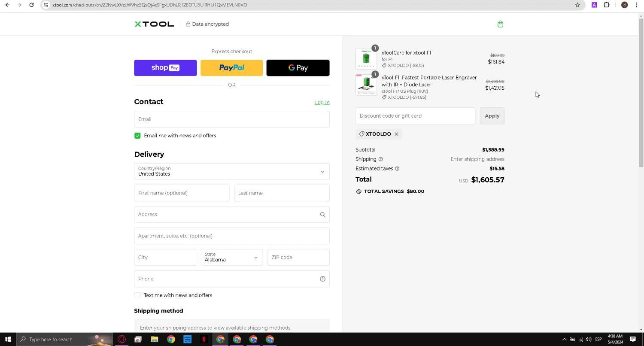Click the Estimated taxes info question icon

click(x=397, y=169)
